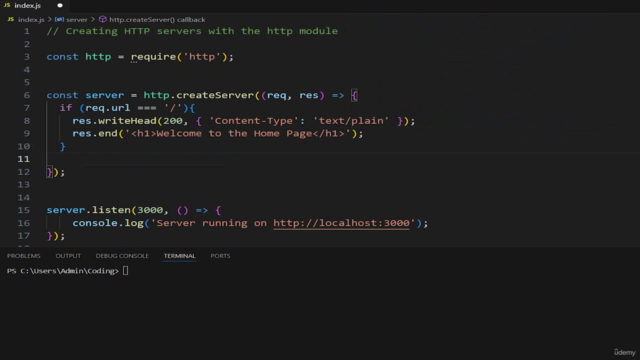Click the server breadcrumb item
This screenshot has width=640, height=360.
[x=77, y=20]
